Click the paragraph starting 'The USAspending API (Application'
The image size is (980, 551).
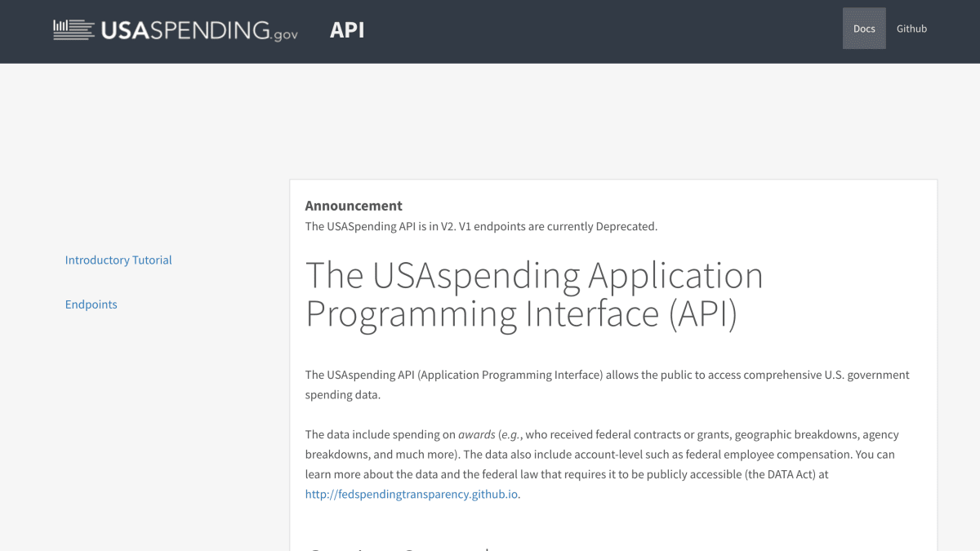pos(608,384)
